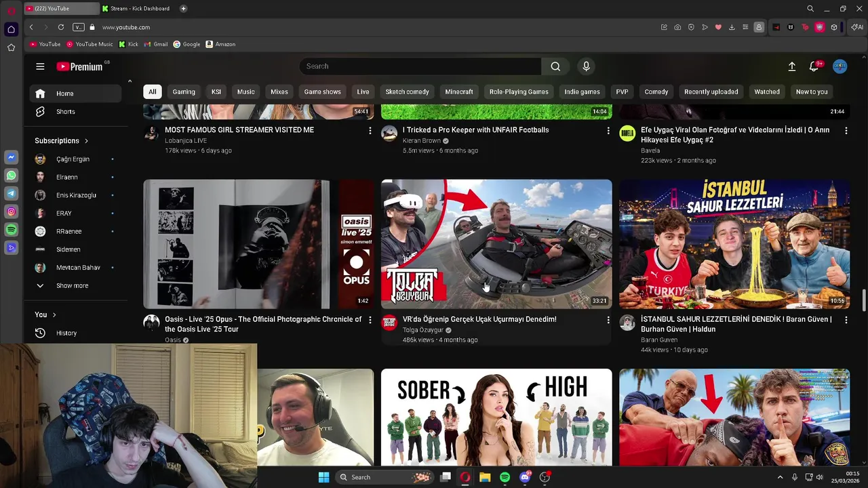Open Opera sidebar Messenger icon

click(x=11, y=157)
